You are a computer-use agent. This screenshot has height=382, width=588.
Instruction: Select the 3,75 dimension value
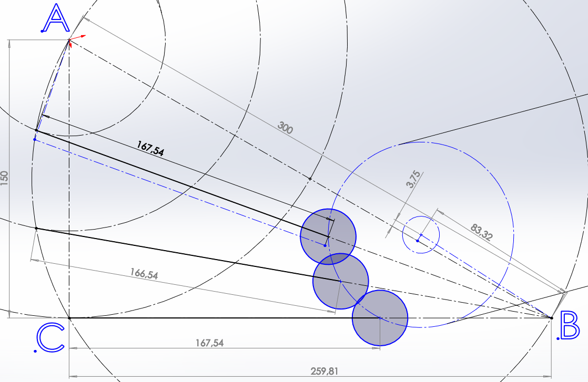pyautogui.click(x=413, y=179)
